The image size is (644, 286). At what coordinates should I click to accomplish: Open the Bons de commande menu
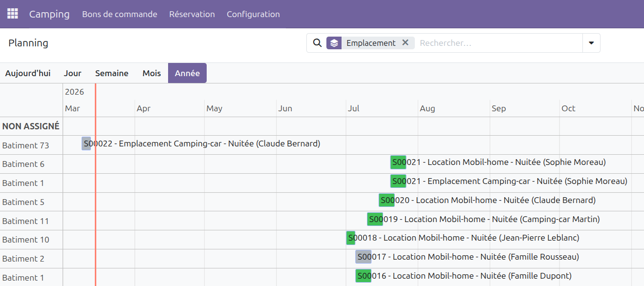pos(119,14)
